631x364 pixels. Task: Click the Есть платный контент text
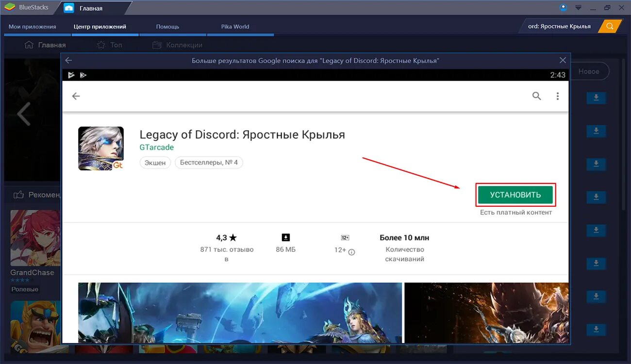[x=516, y=212]
